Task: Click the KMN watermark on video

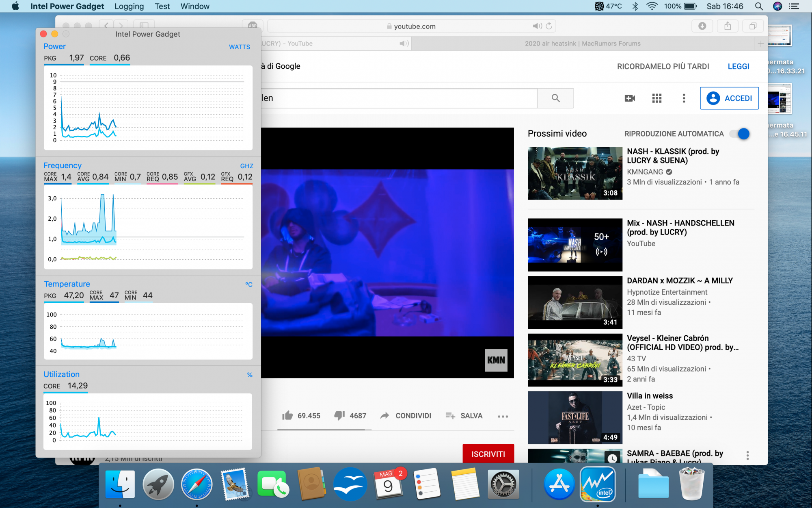Action: 496,360
